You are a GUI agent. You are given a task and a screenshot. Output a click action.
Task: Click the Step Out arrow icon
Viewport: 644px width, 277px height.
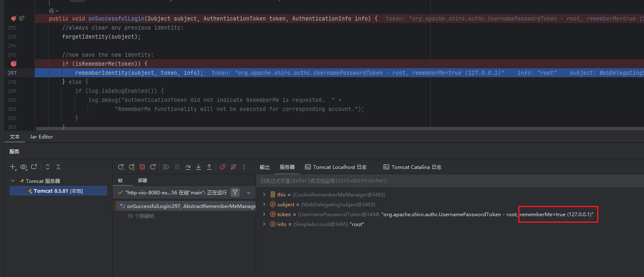point(209,167)
